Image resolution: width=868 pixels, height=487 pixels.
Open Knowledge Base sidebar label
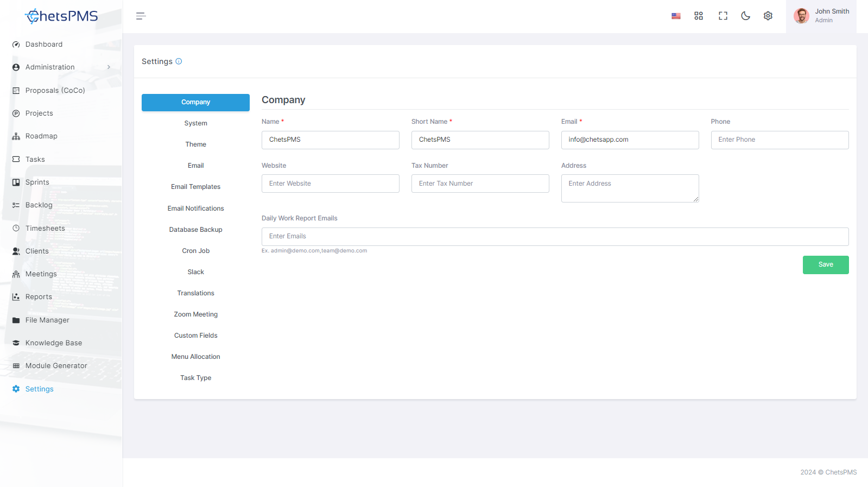pos(54,343)
